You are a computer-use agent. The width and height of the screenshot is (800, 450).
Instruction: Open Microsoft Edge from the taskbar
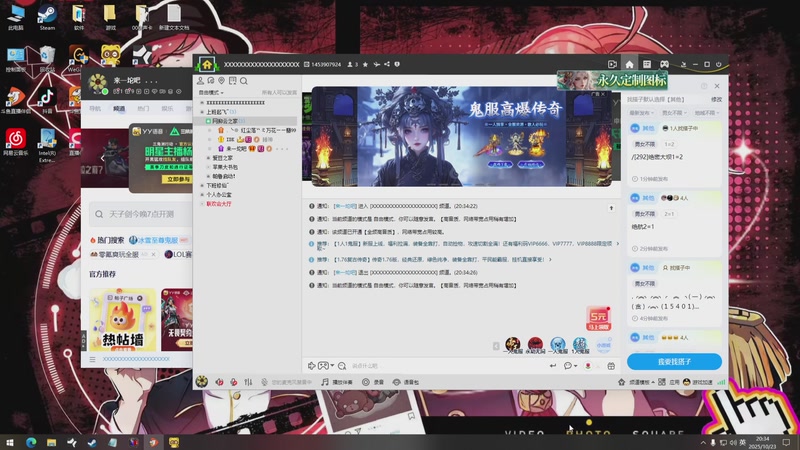[x=31, y=442]
